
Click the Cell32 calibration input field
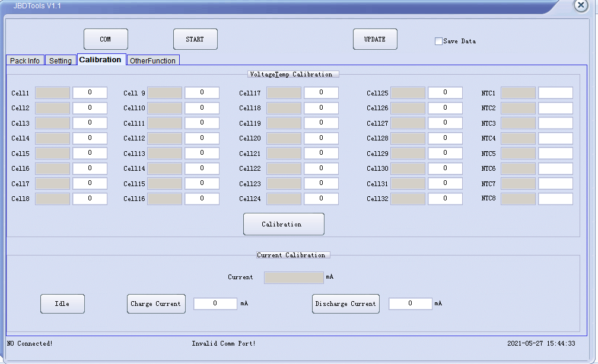point(445,199)
